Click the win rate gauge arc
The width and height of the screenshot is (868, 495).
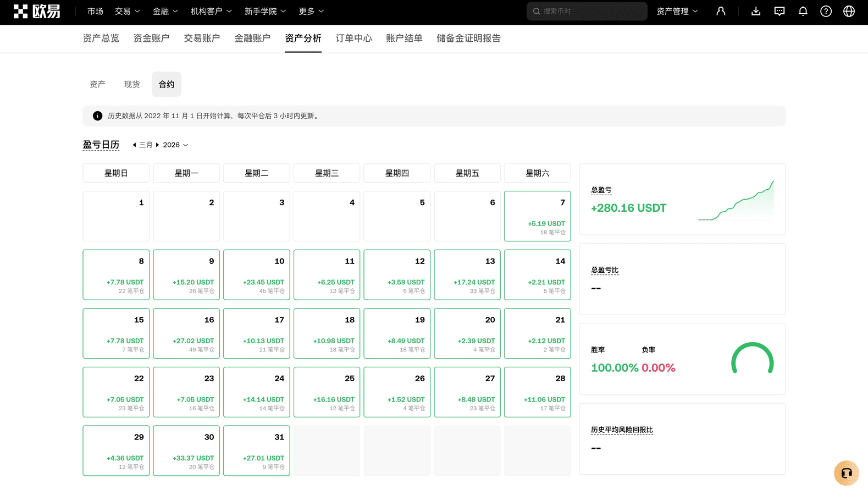752,358
